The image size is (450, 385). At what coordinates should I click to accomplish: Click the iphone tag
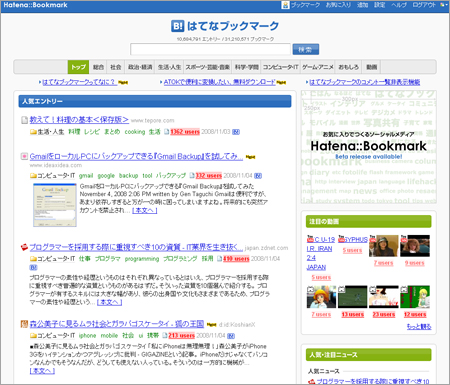pyautogui.click(x=87, y=336)
